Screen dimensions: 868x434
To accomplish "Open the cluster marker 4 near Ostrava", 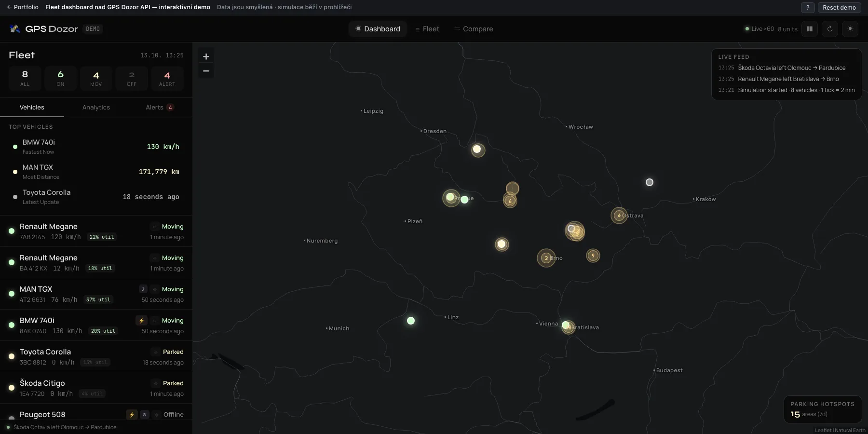I will click(619, 216).
